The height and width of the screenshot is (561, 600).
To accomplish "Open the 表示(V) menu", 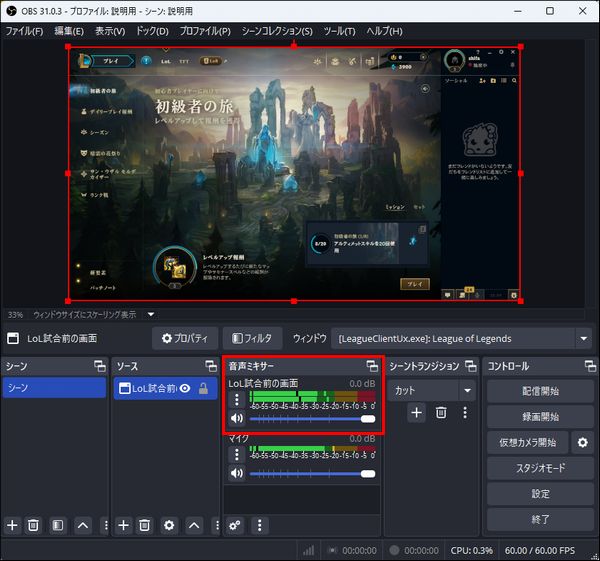I will click(x=110, y=31).
